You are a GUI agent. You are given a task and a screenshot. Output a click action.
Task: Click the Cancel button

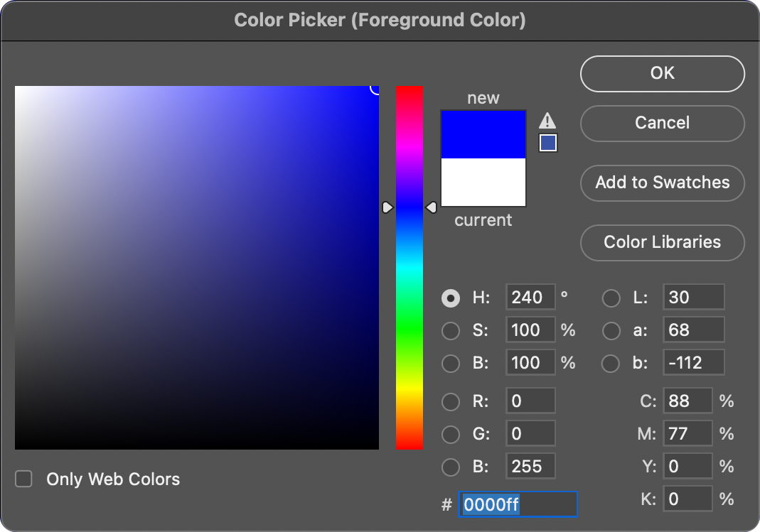pyautogui.click(x=661, y=123)
